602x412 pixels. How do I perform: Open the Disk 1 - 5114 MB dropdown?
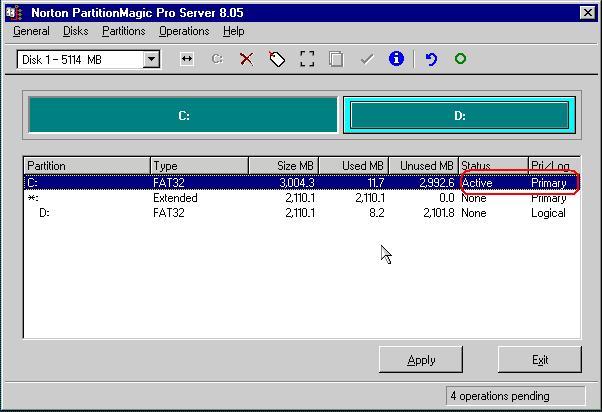151,60
